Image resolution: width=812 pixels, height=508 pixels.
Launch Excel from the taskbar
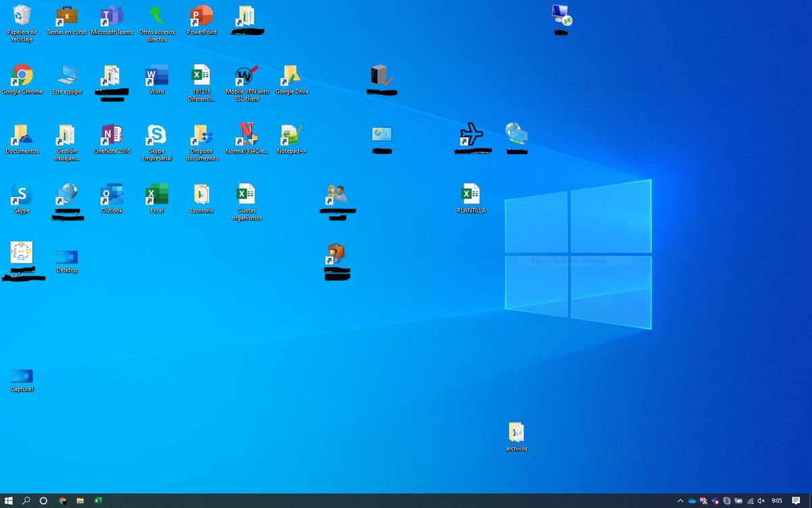97,501
